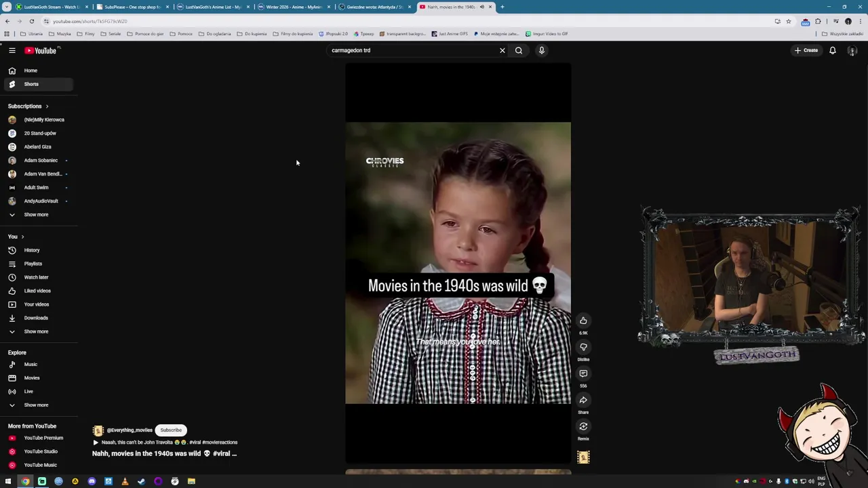This screenshot has width=868, height=488.
Task: Select Shorts in the YouTube sidebar
Action: 39,84
